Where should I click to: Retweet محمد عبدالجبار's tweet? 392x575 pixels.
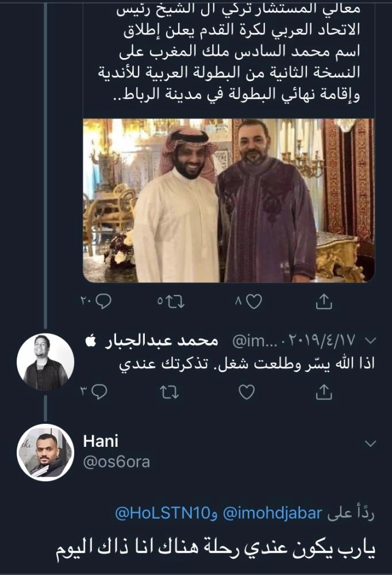pyautogui.click(x=171, y=392)
